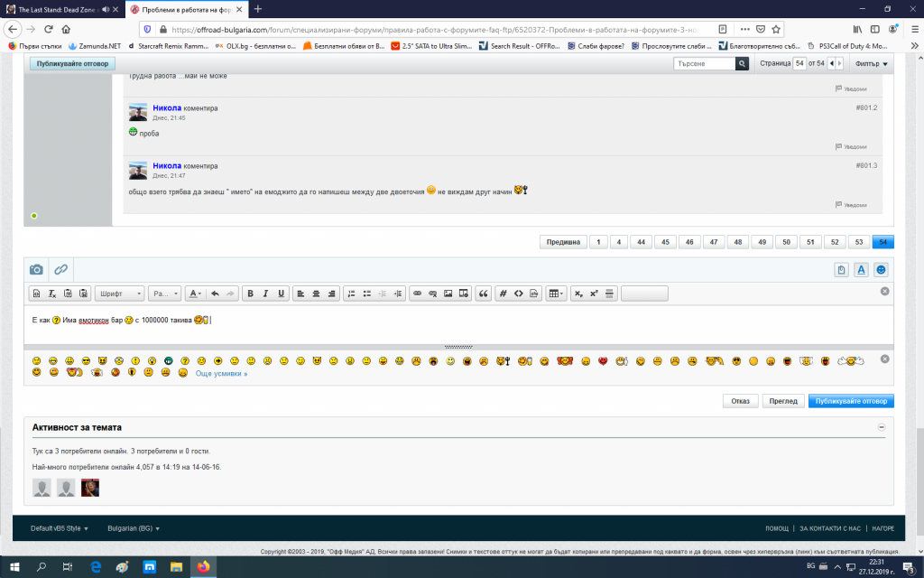Insert an image into the post
This screenshot has width=924, height=578.
pos(448,294)
